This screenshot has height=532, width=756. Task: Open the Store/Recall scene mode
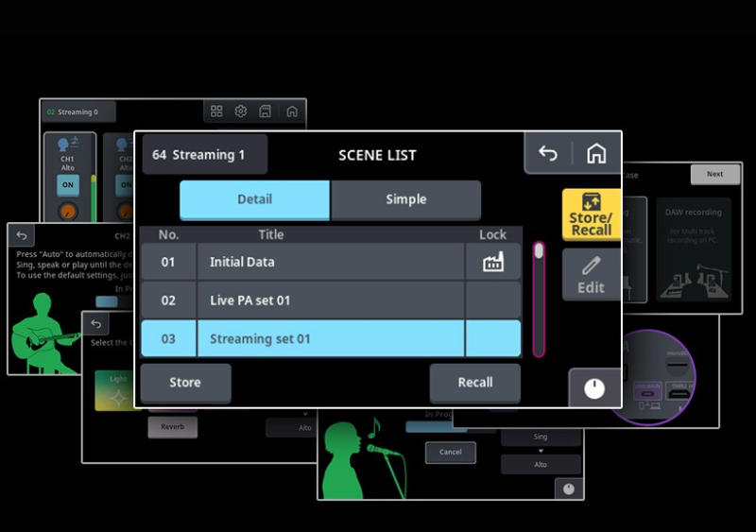coord(591,215)
